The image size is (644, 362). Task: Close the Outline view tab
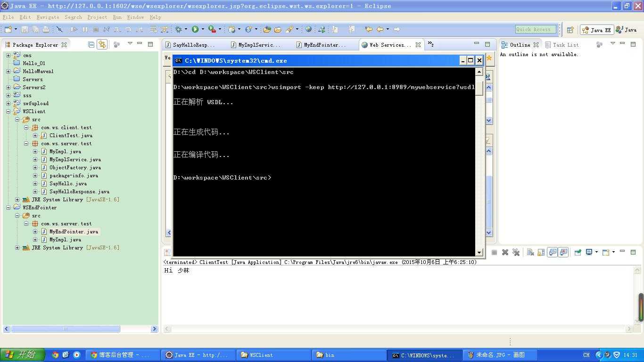tap(536, 45)
